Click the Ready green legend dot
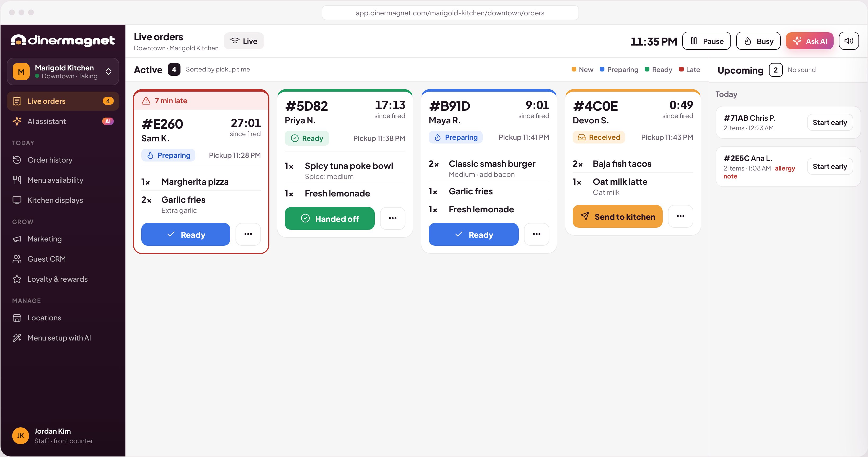Image resolution: width=868 pixels, height=457 pixels. click(x=647, y=69)
